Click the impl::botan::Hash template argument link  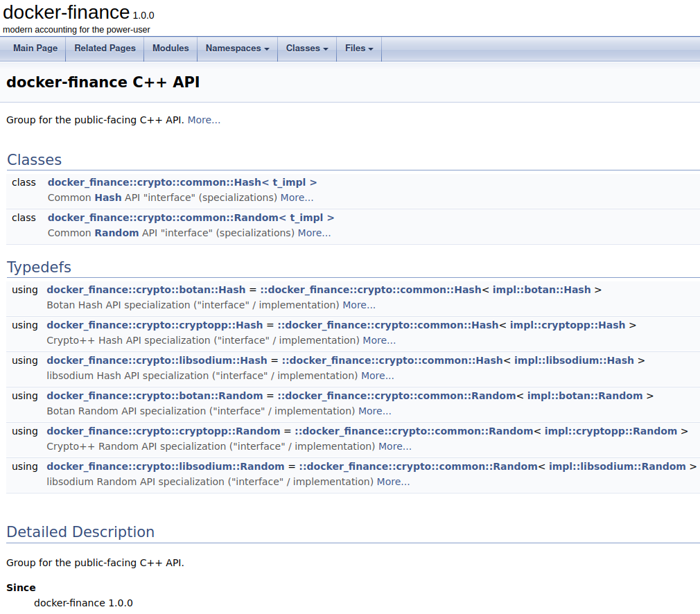(541, 290)
